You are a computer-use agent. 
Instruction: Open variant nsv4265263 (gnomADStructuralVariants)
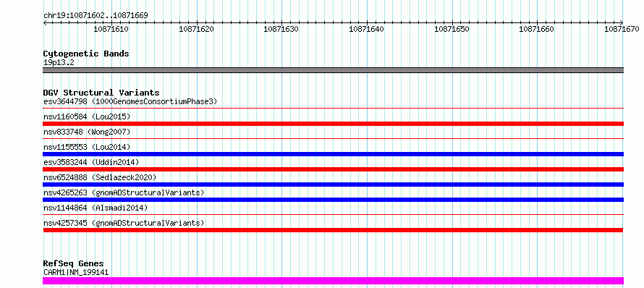pos(124,192)
